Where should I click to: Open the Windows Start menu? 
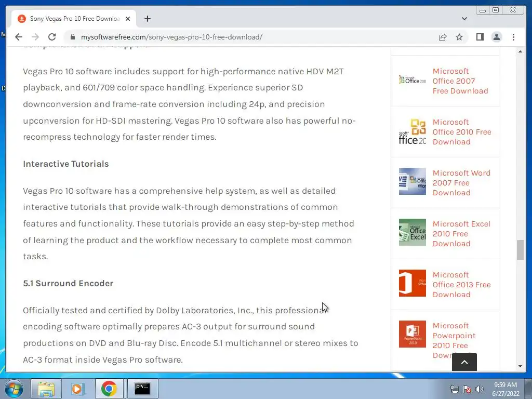coord(14,389)
